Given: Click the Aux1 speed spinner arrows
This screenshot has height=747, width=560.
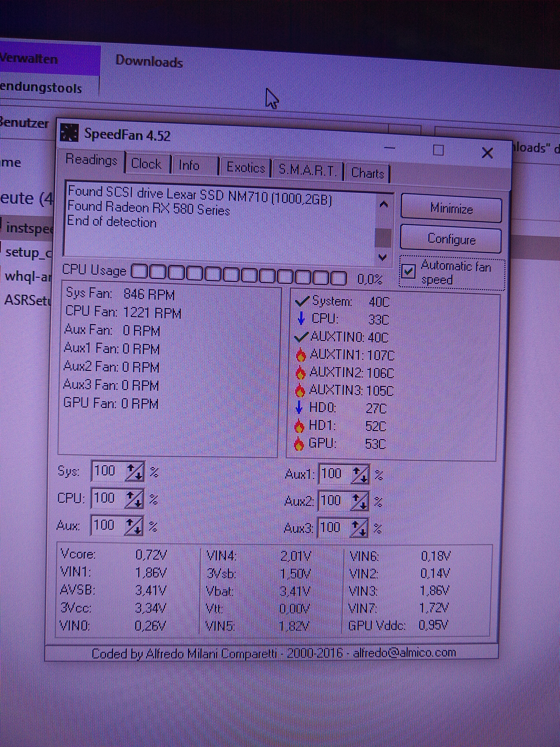Looking at the screenshot, I should coord(360,475).
